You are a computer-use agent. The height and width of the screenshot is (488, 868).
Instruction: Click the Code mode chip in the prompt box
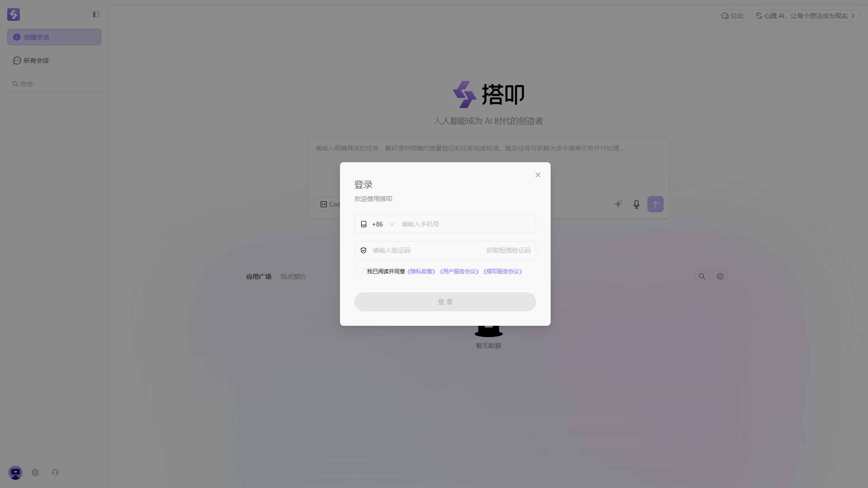click(x=327, y=204)
